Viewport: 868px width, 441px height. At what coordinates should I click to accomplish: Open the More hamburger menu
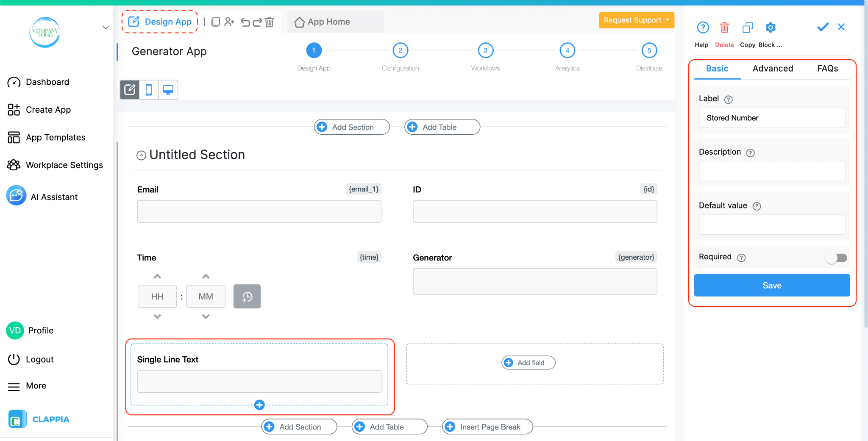click(14, 386)
